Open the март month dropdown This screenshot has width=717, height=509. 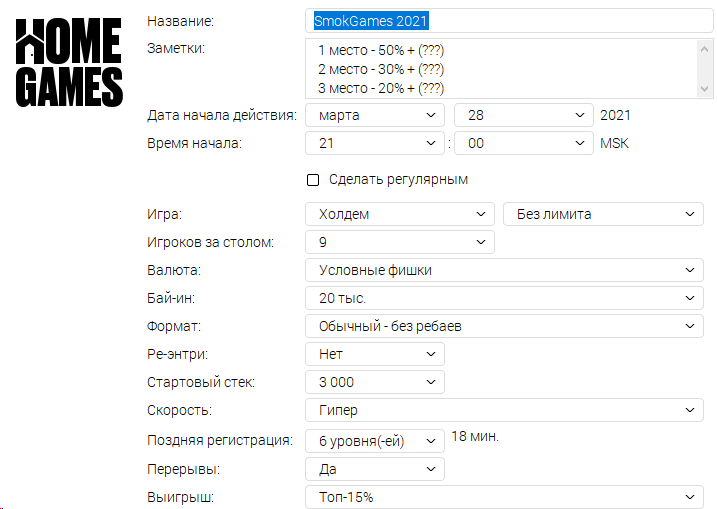[375, 115]
